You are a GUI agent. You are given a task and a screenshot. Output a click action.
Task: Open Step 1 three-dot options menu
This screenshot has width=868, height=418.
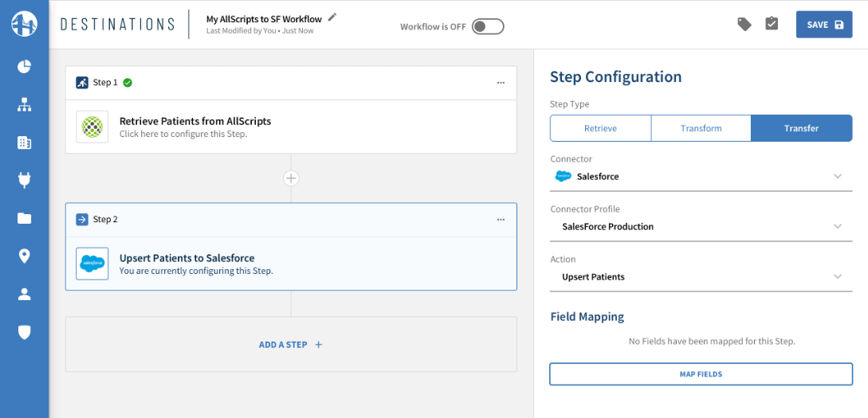tap(501, 83)
